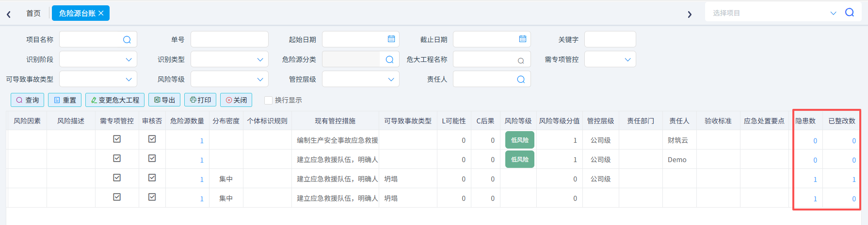868x225 pixels.
Task: Click the 重置 button
Action: pos(64,100)
